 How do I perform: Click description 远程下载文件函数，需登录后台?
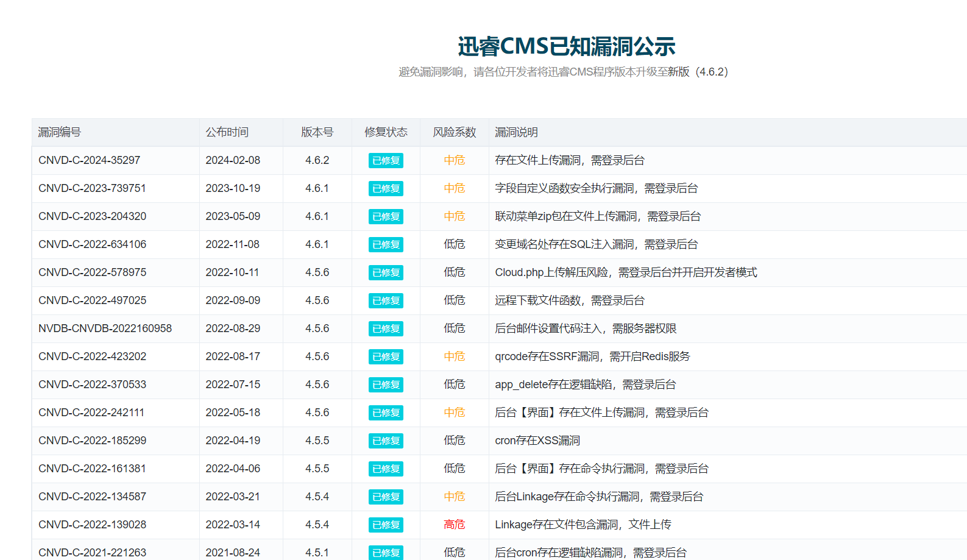pyautogui.click(x=570, y=300)
